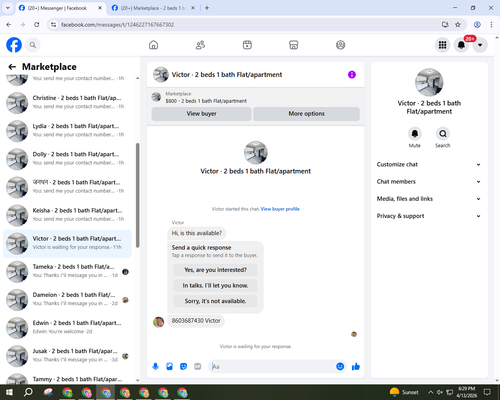Open the Facebook logo home link
Viewport: 500px width, 400px height.
(x=14, y=45)
